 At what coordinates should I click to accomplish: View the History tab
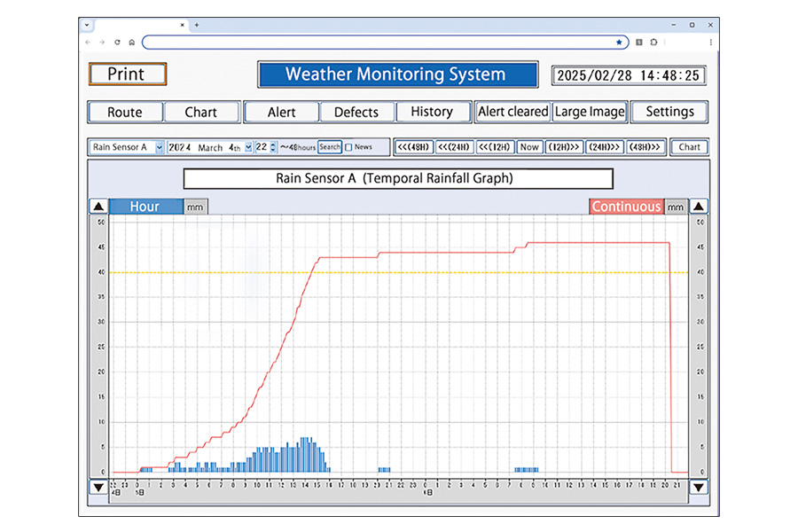(432, 112)
